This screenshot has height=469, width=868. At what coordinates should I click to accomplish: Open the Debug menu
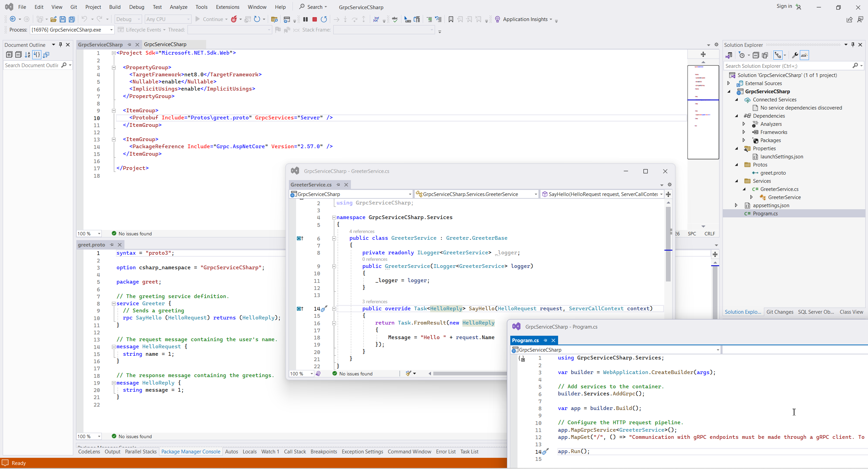pos(136,7)
